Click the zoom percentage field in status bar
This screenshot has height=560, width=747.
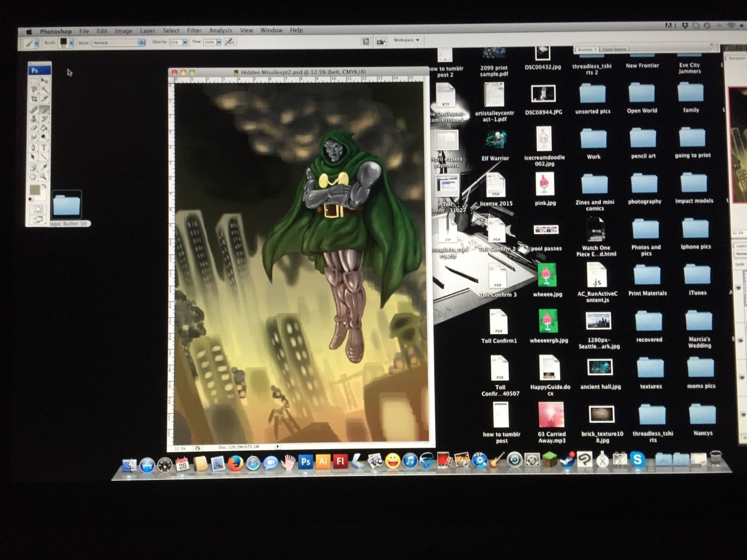(180, 448)
